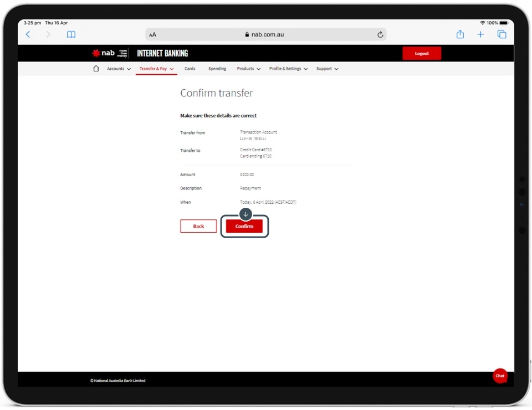Open Safari bookmarks book icon
The width and height of the screenshot is (532, 410).
(71, 34)
